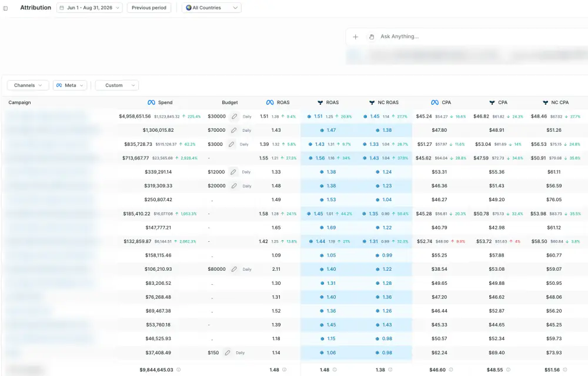Click the plus icon in Ask Anything bar

356,36
